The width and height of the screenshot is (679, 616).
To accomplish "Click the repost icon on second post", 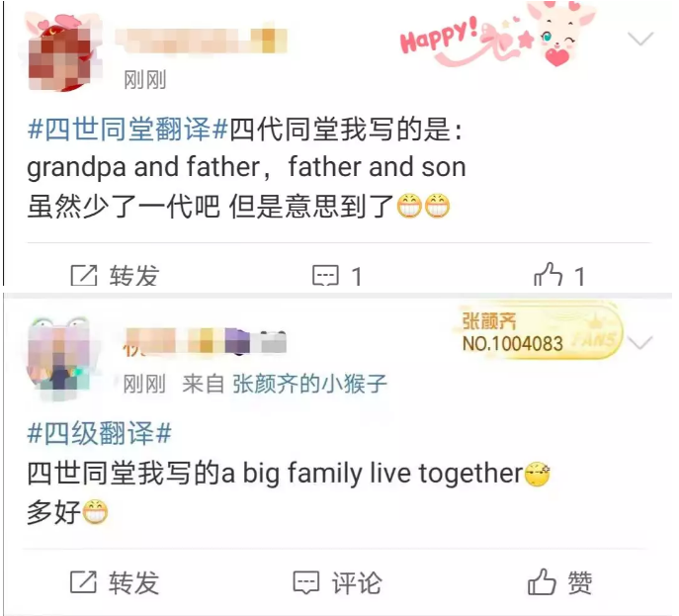I will 83,581.
